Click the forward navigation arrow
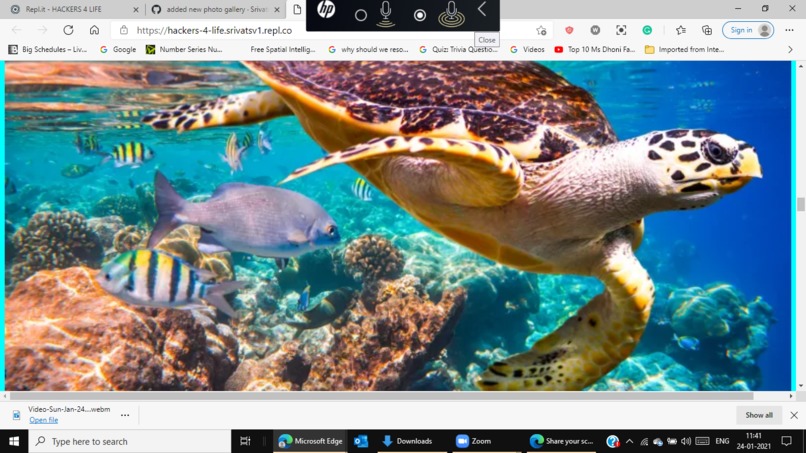The image size is (806, 453). pos(42,30)
